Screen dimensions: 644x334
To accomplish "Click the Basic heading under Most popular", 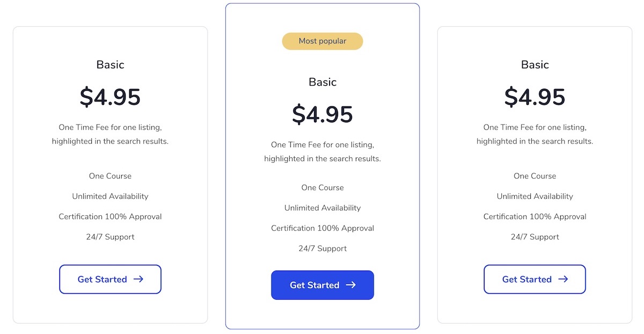I will (x=323, y=82).
